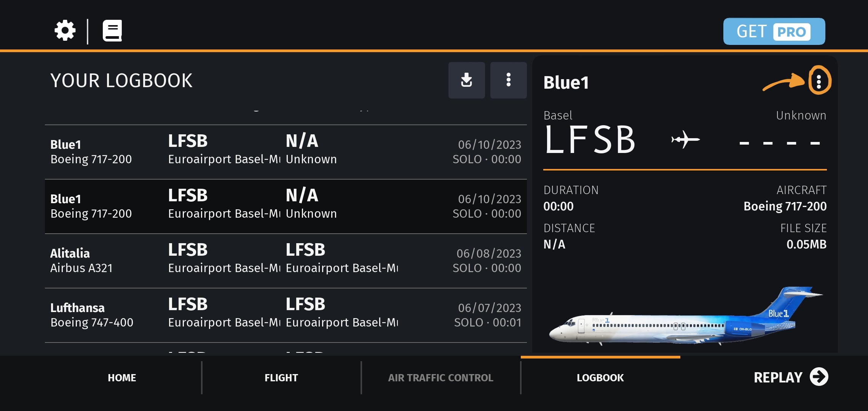
Task: Click the 06/08/2023 flight date
Action: coord(489,253)
